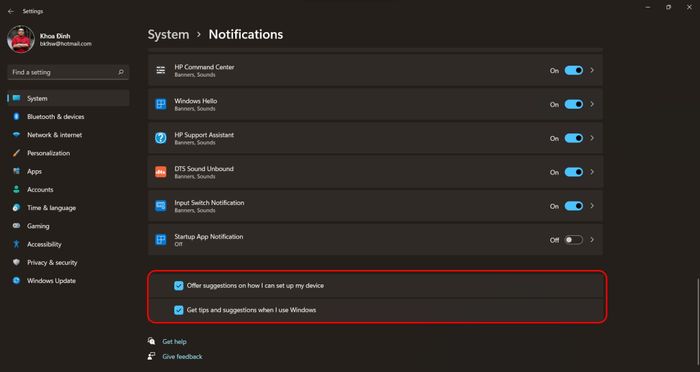Click the Give feedback person icon

pyautogui.click(x=152, y=356)
